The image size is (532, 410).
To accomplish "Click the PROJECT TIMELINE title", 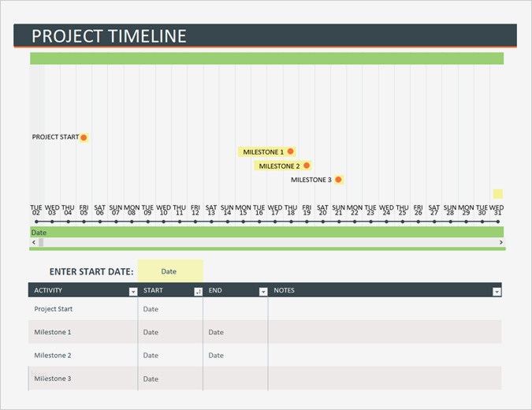I will [x=109, y=35].
